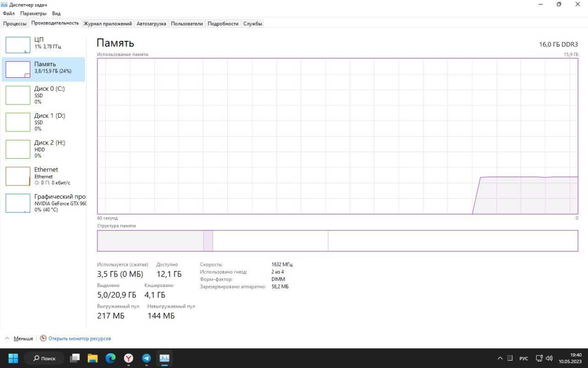Switch to the Журнал приложений tab

[107, 23]
